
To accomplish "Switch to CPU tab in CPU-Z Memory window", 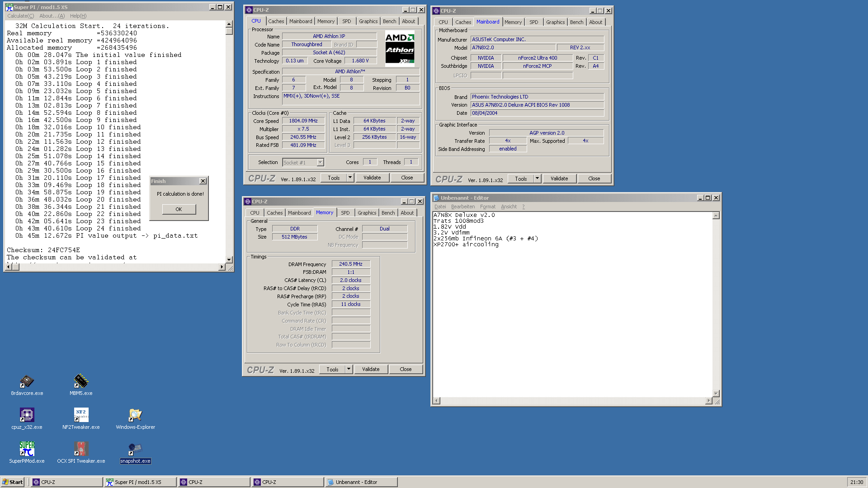I will point(255,213).
